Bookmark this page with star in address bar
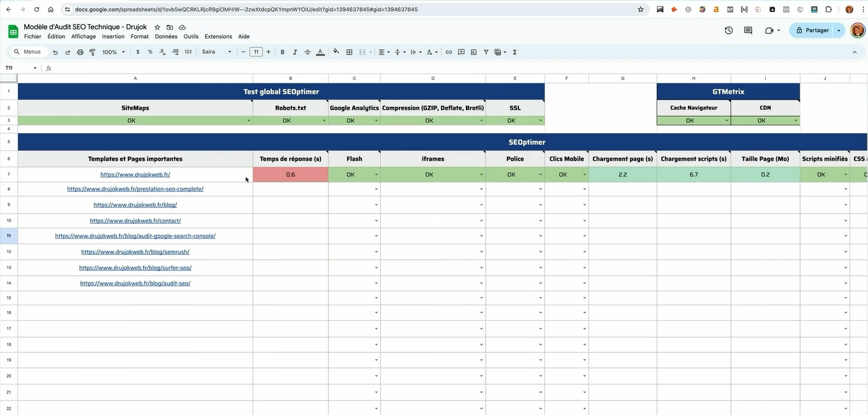 coord(641,10)
